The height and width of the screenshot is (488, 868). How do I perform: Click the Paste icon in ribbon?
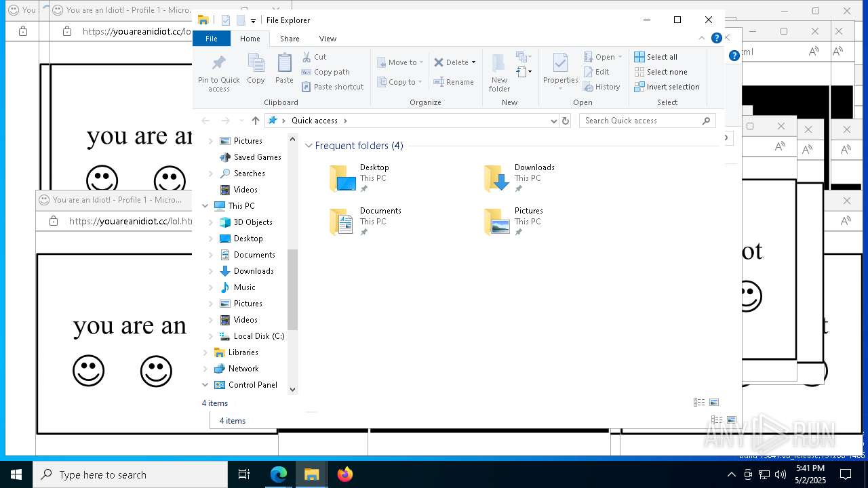click(x=284, y=64)
